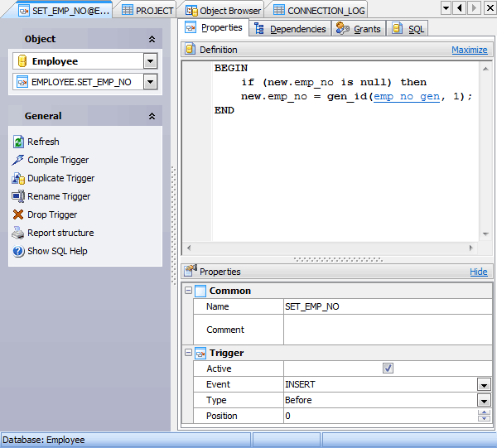The height and width of the screenshot is (448, 497).
Task: Increase the Position value with stepper
Action: pyautogui.click(x=484, y=412)
